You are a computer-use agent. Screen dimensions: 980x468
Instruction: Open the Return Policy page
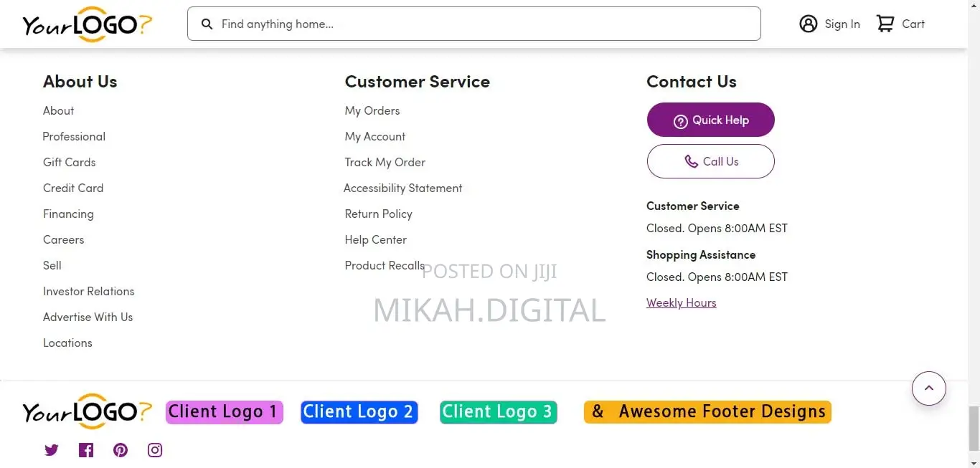click(378, 214)
